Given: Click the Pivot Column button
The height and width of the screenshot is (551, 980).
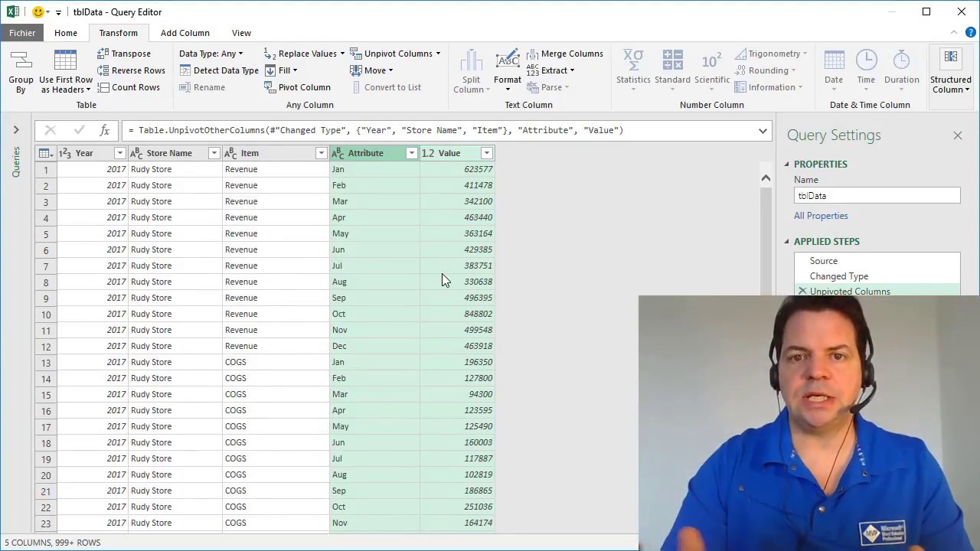Looking at the screenshot, I should click(297, 87).
